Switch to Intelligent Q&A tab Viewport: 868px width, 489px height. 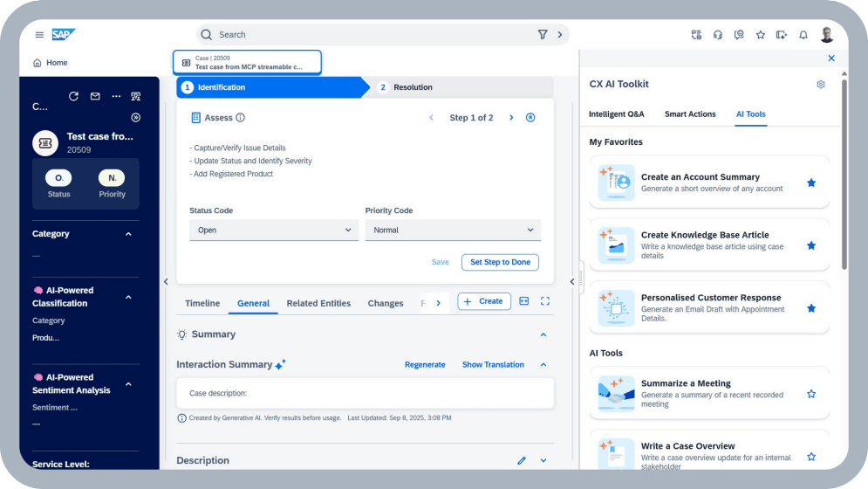617,114
